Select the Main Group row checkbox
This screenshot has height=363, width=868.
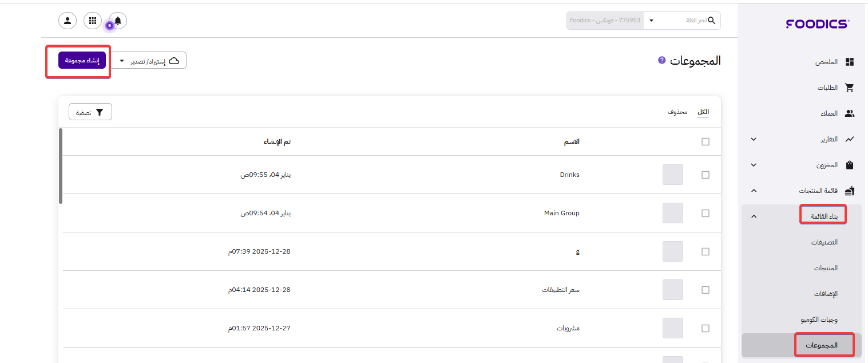[x=706, y=213]
